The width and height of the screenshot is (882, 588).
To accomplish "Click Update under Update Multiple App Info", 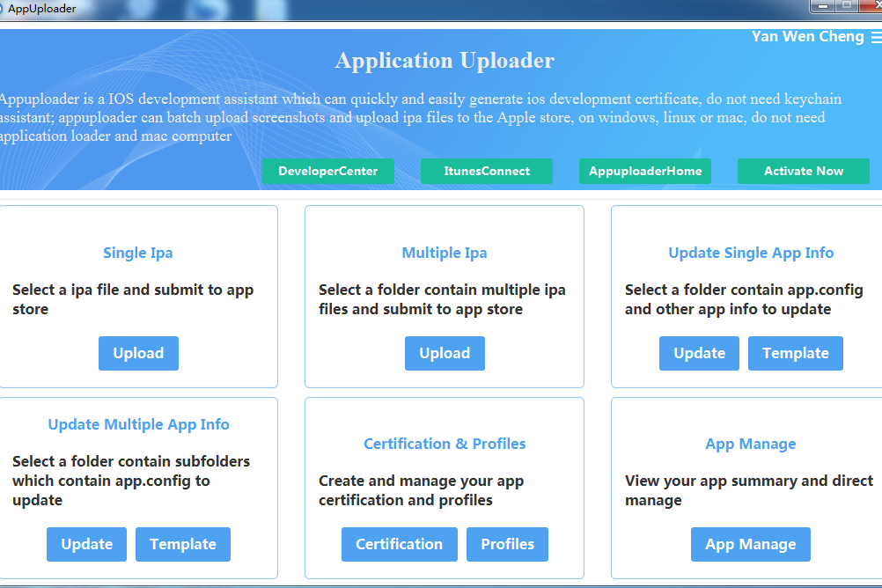I will coord(86,544).
